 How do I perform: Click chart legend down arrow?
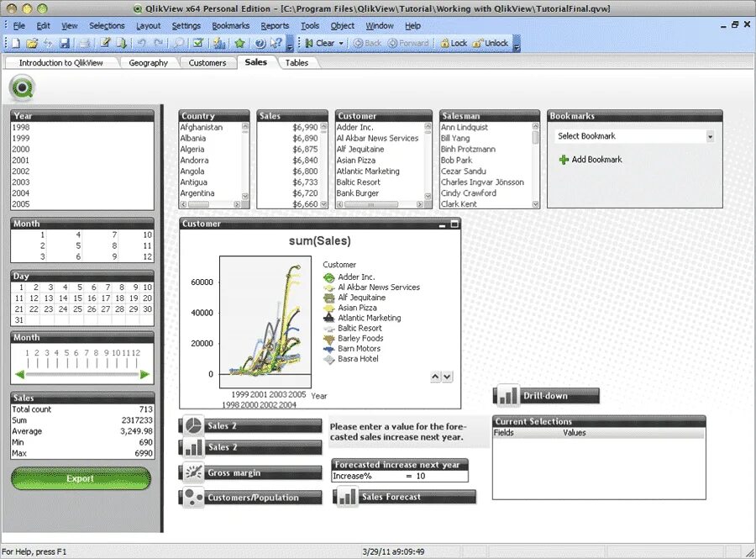pos(448,377)
